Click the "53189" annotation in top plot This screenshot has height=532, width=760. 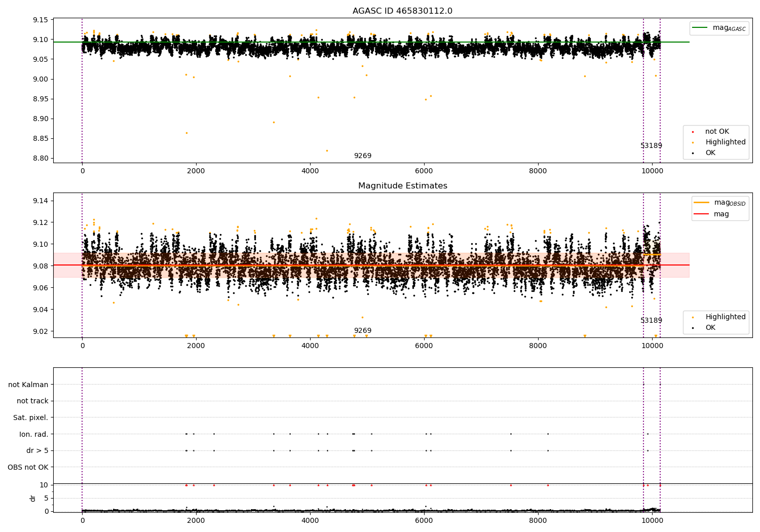(651, 146)
